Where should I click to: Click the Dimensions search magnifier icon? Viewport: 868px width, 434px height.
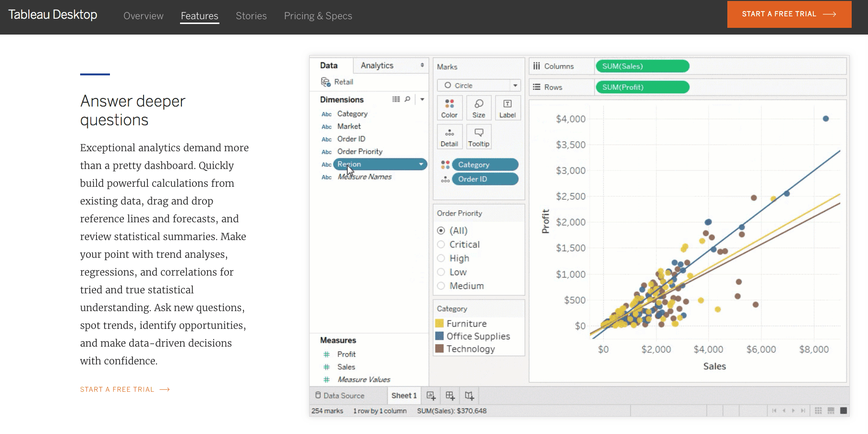[408, 99]
